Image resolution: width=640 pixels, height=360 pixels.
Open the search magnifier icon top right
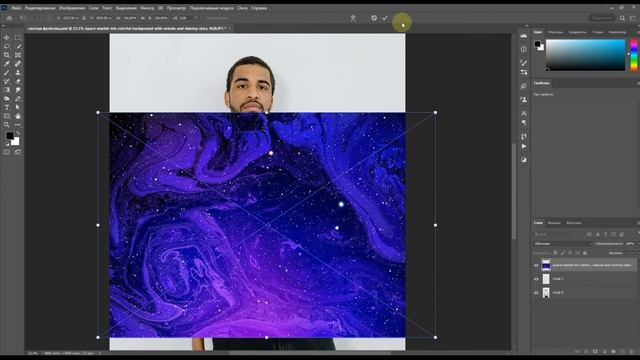622,18
